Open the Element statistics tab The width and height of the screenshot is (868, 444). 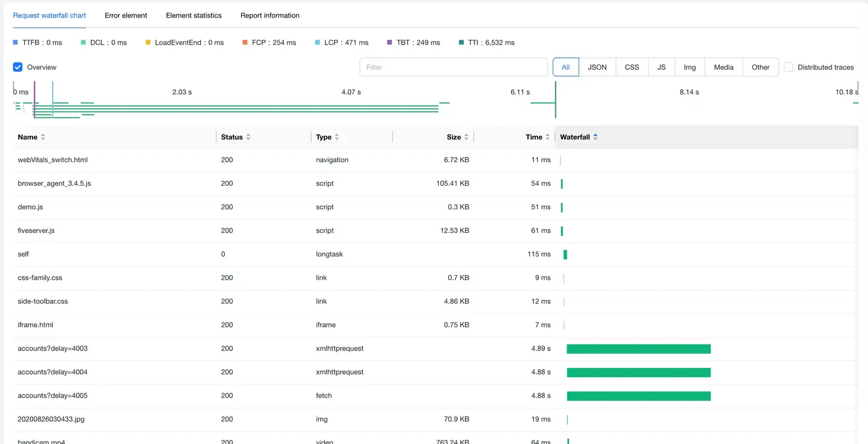pos(193,15)
